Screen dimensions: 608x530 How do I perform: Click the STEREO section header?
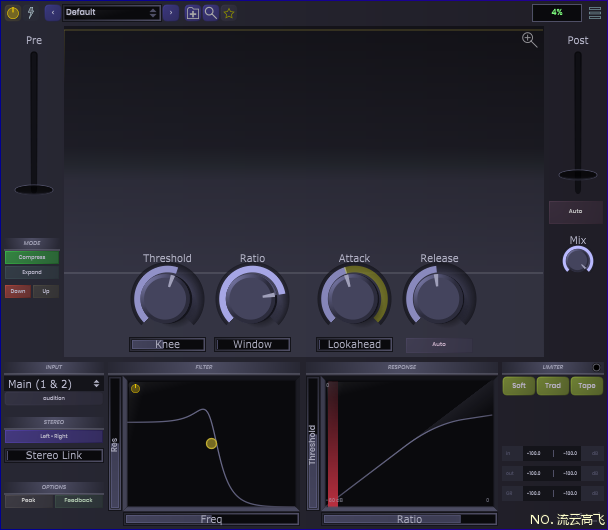click(54, 422)
